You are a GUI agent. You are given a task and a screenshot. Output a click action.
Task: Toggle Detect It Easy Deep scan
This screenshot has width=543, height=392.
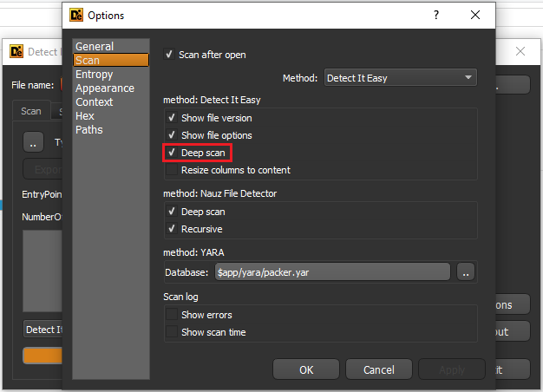[x=172, y=153]
